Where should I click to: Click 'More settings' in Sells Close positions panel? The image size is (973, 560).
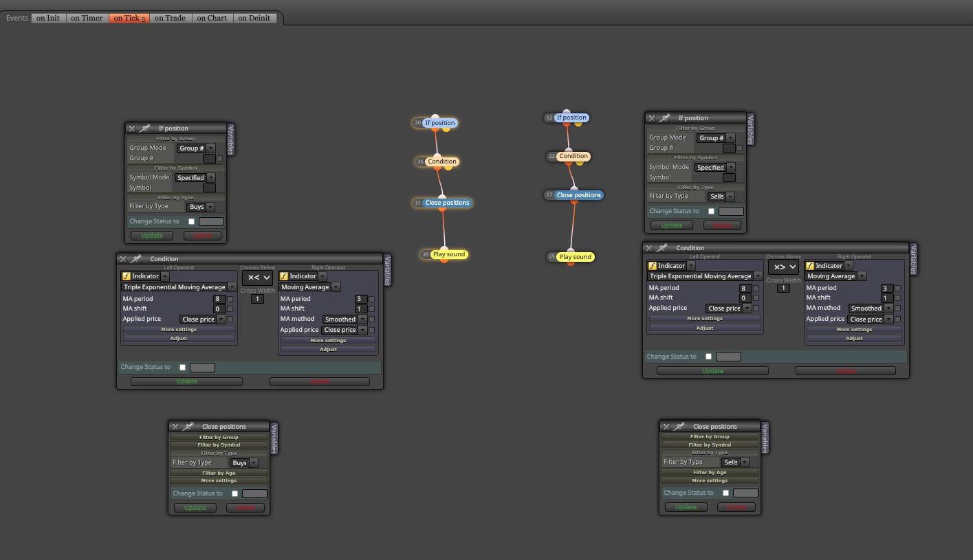[x=710, y=480]
